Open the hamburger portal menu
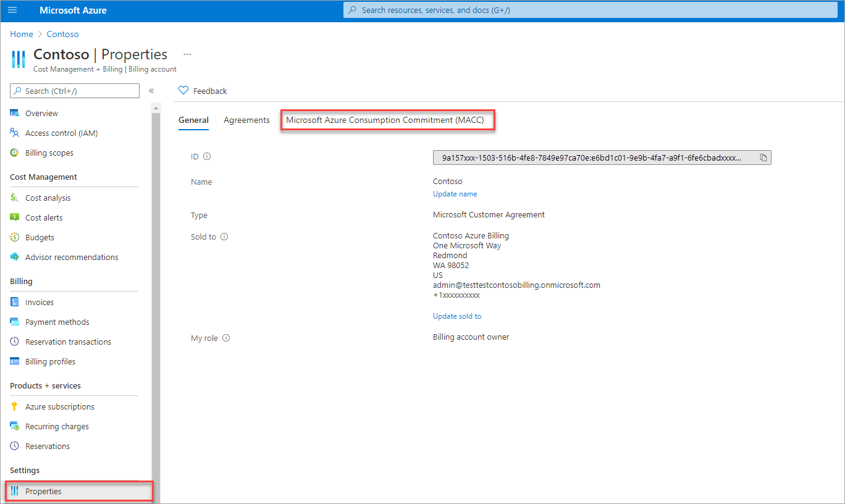Screen dimensions: 845x504 click(12, 10)
